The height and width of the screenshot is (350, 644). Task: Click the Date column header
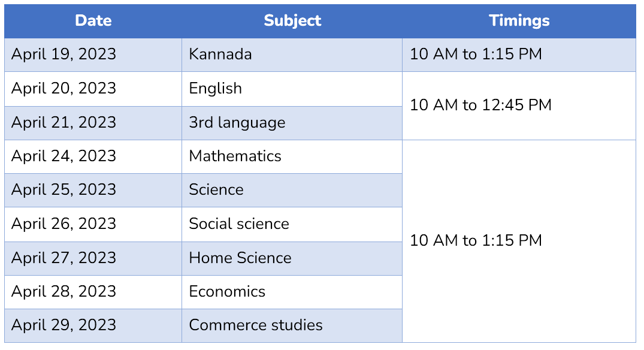tap(93, 21)
